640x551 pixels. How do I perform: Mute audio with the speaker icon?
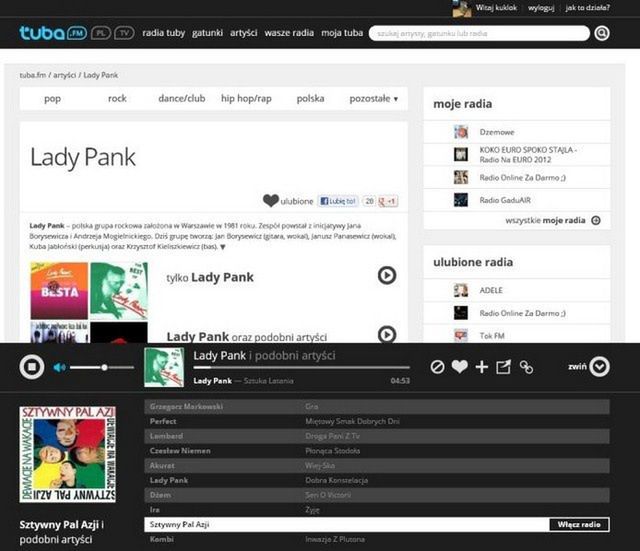click(59, 367)
